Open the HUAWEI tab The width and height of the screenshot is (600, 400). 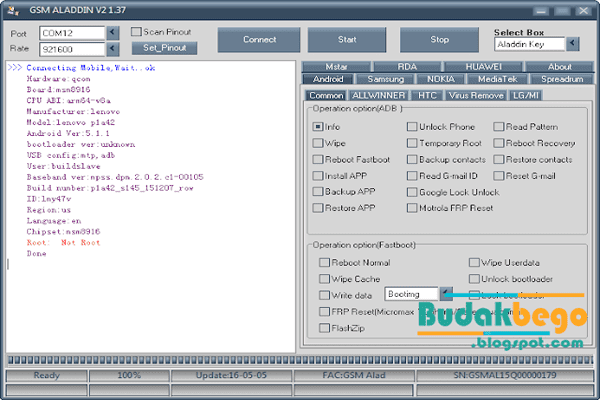(483, 67)
